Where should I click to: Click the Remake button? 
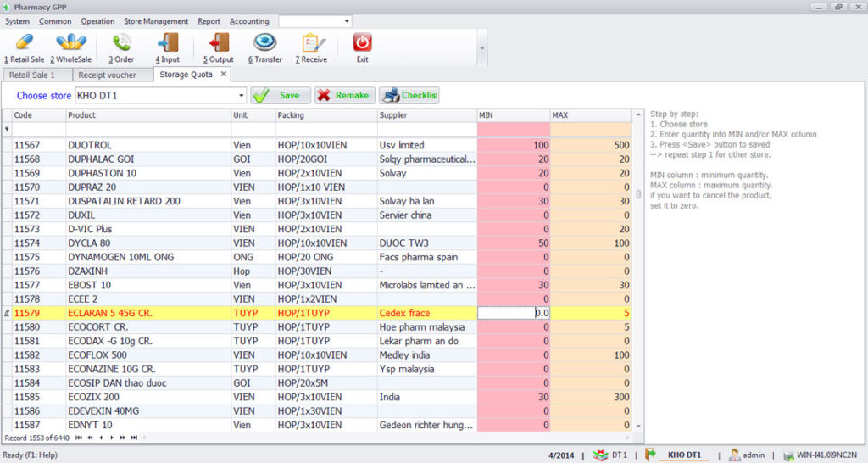click(344, 96)
